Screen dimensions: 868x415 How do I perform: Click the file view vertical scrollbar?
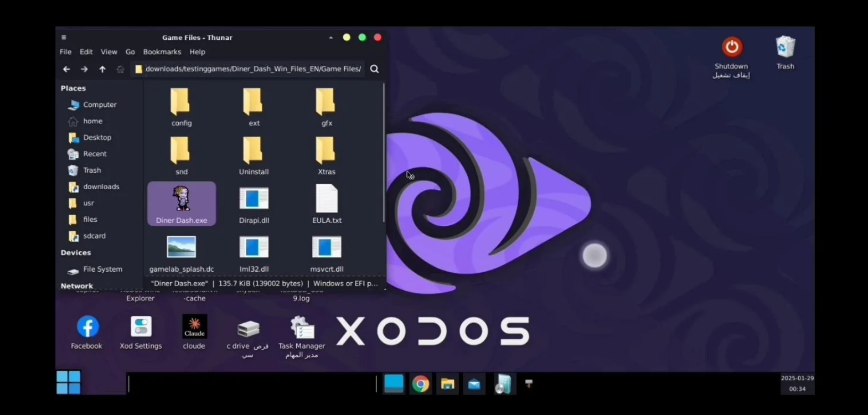pos(383,153)
